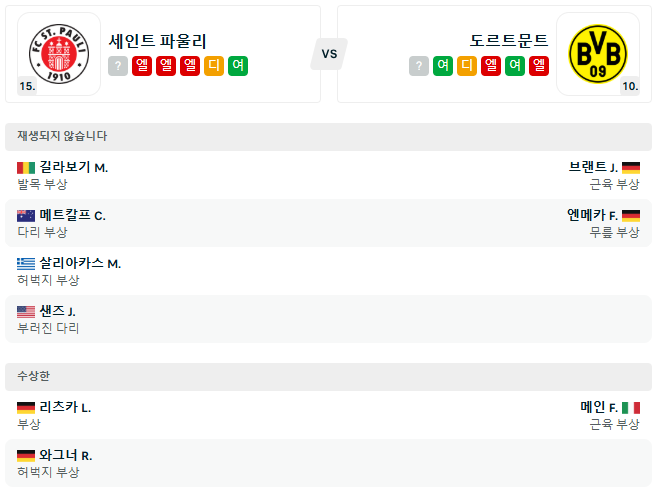Open the 세인트 파울리 team name link
Image resolution: width=658 pixels, height=488 pixels.
pos(157,41)
